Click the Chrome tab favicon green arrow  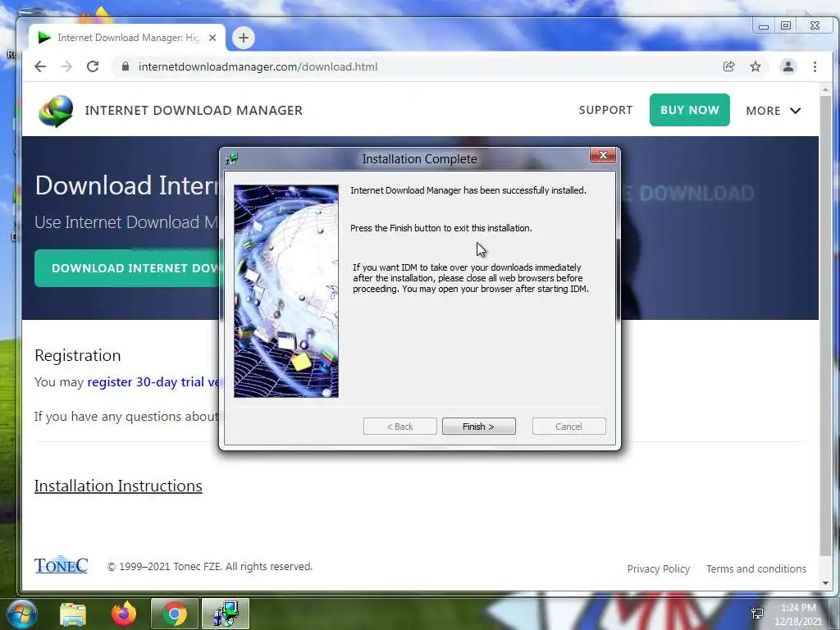(x=44, y=38)
